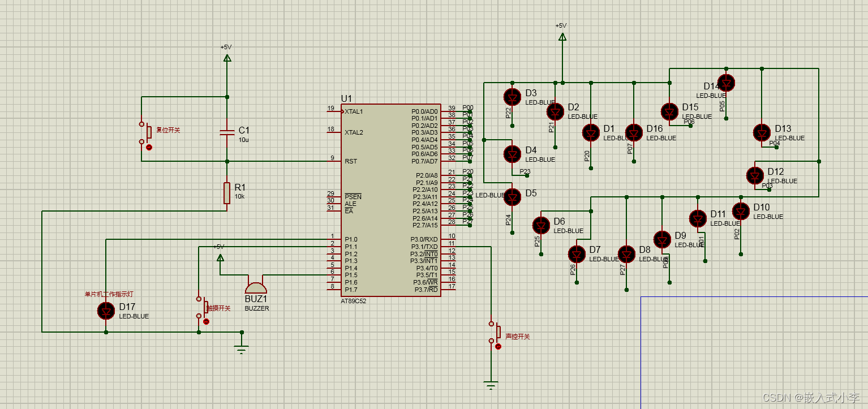Click the P3.1/TXD pin label

424,247
